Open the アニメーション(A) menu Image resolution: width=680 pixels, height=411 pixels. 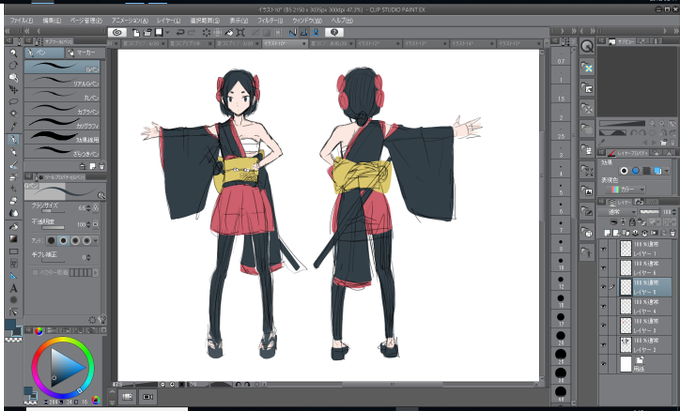[130, 20]
